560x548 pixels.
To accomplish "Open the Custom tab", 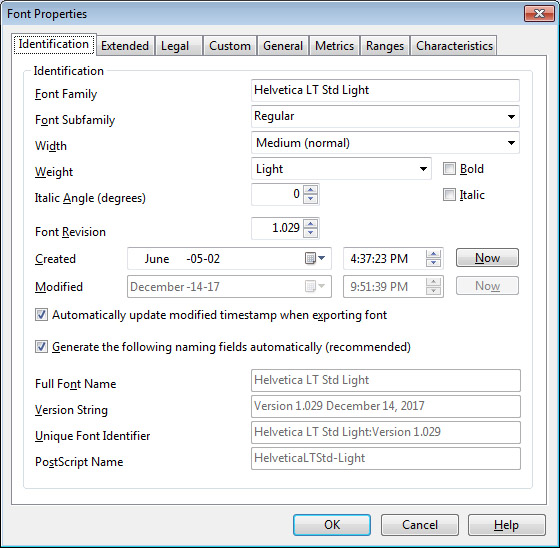I will coord(230,46).
